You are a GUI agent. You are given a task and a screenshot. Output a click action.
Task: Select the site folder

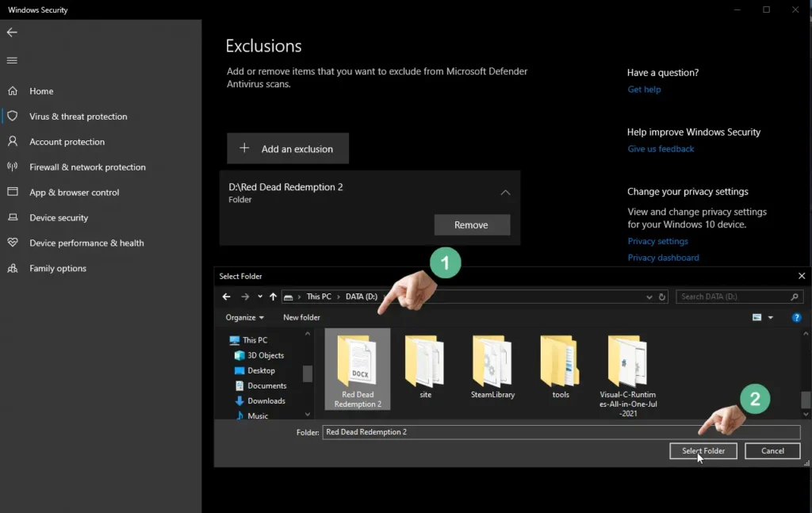pos(425,367)
